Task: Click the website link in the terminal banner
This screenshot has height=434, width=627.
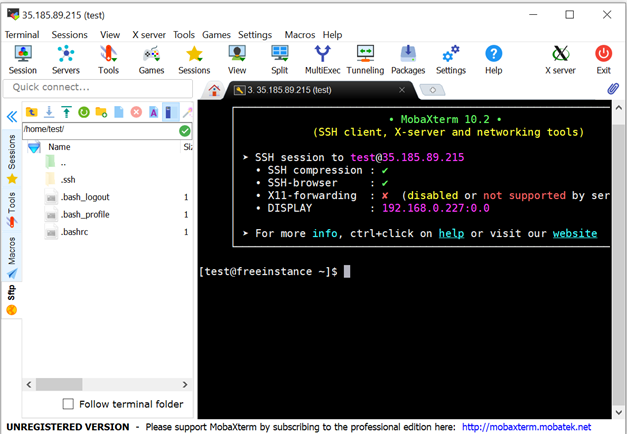Action: pos(575,233)
